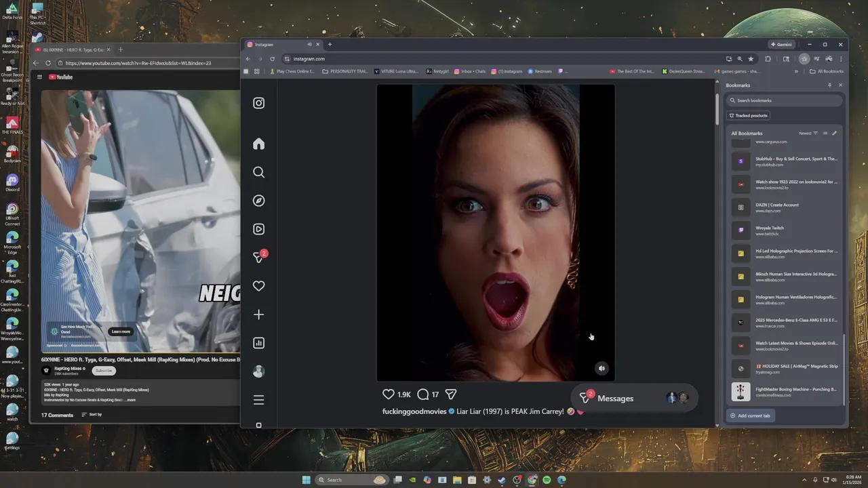Open fuckinggoodmovies profile link
Screen dimensions: 868x488
[415, 411]
